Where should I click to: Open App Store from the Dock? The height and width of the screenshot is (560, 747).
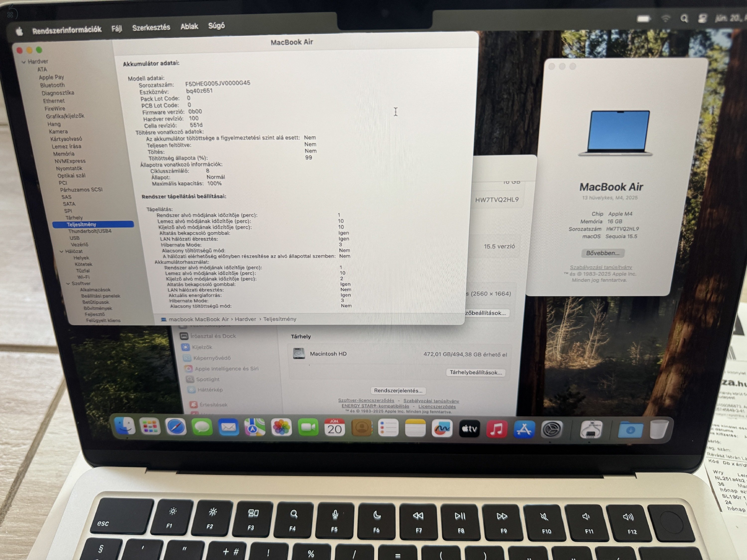(x=524, y=429)
